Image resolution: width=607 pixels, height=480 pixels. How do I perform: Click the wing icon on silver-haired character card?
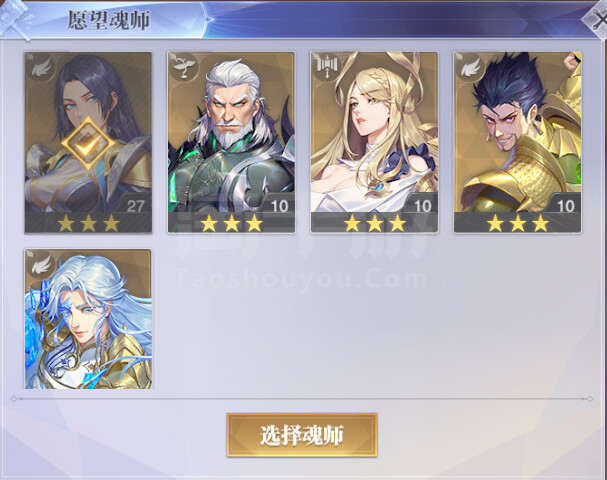(42, 264)
